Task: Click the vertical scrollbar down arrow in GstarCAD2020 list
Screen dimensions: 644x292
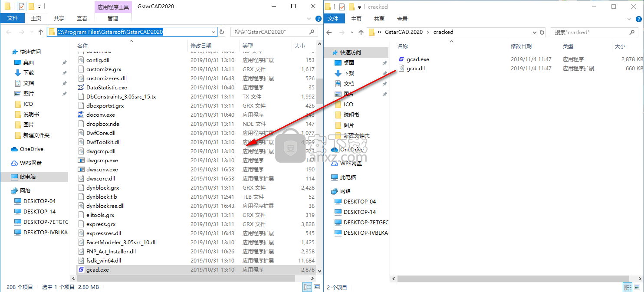Action: click(x=320, y=270)
